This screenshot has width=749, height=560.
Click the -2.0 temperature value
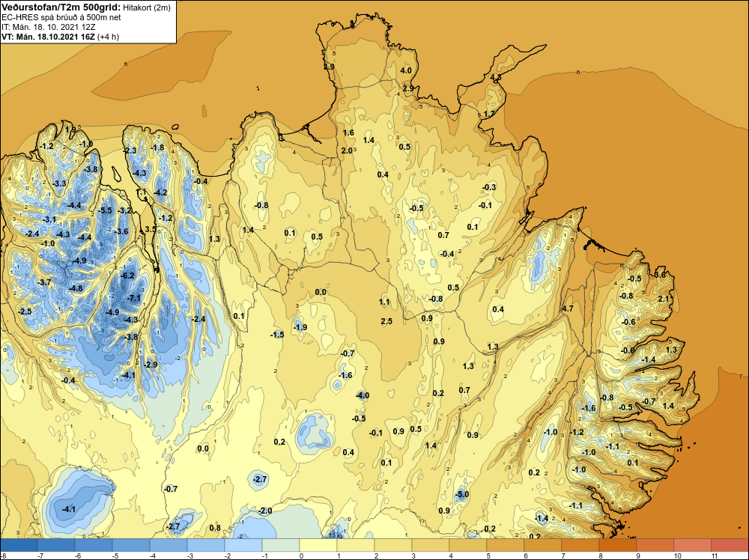click(x=264, y=511)
